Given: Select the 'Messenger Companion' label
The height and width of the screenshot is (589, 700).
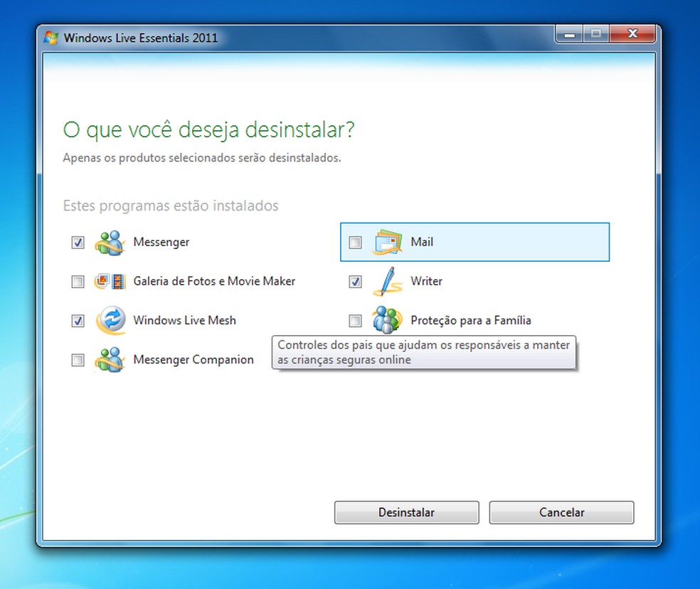Looking at the screenshot, I should [193, 359].
